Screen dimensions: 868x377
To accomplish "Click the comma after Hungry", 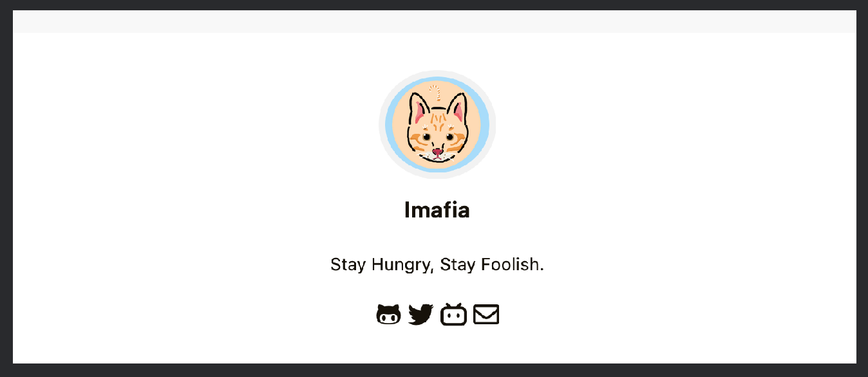I will [430, 270].
